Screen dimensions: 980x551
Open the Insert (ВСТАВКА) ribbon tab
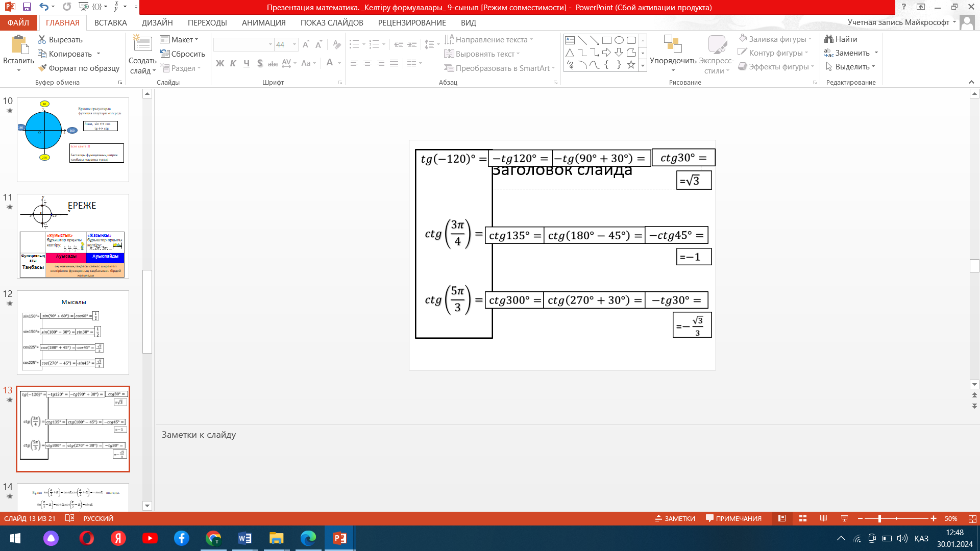(110, 23)
